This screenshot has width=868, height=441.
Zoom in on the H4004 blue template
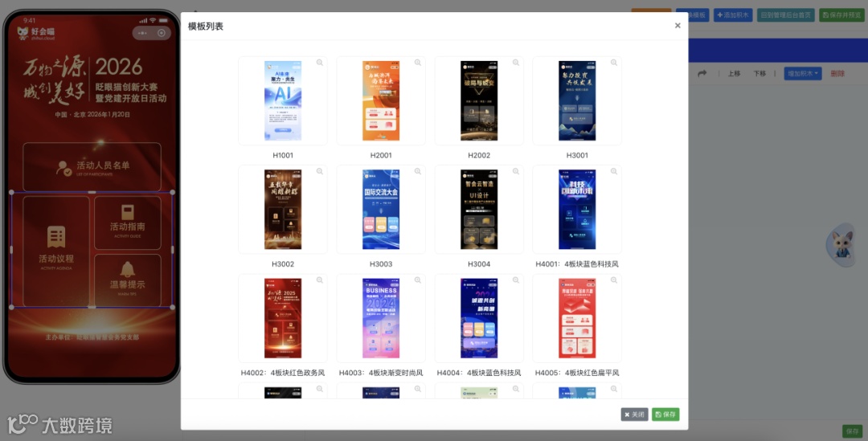516,280
